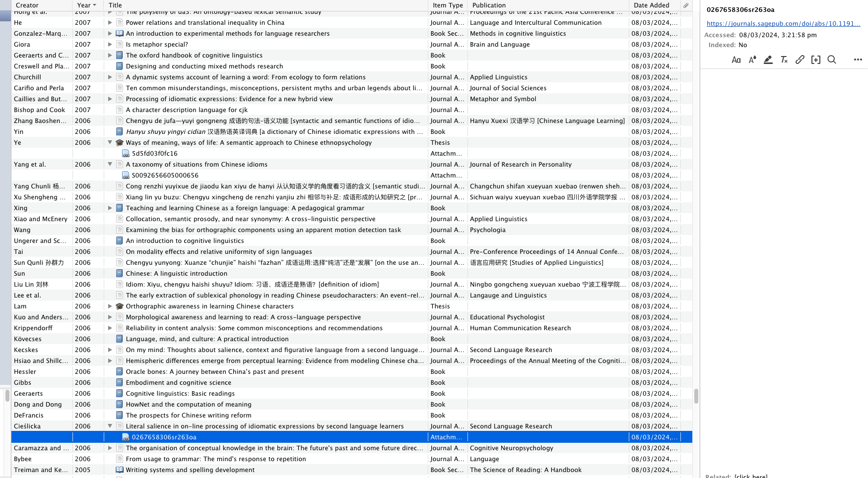Screen dimensions: 868x478
Task: Insert a link using the chain icon
Action: pyautogui.click(x=800, y=60)
